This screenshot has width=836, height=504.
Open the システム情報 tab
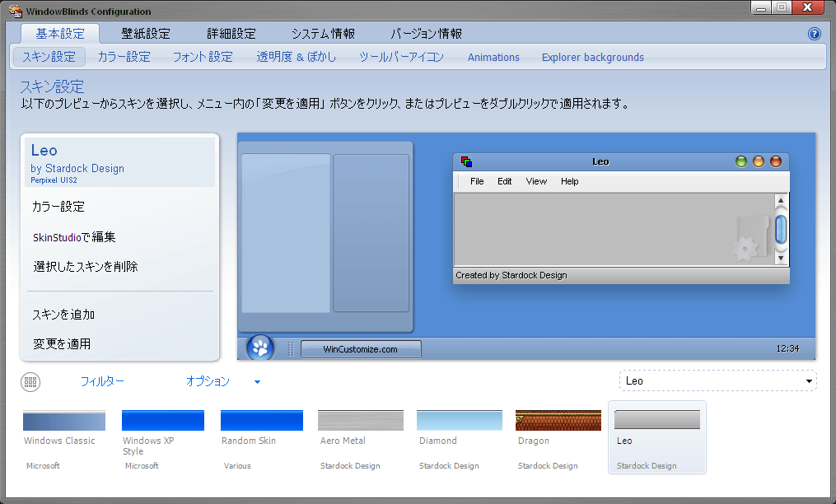click(x=323, y=34)
